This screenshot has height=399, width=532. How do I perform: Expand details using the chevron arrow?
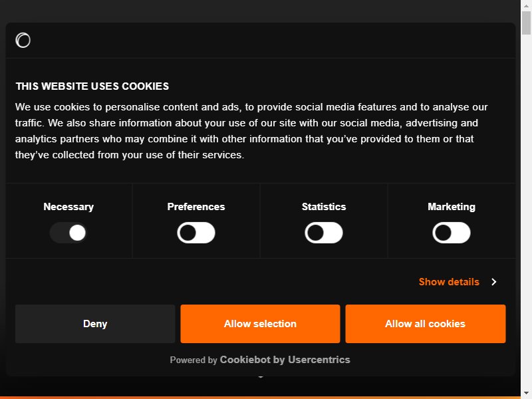(x=494, y=282)
